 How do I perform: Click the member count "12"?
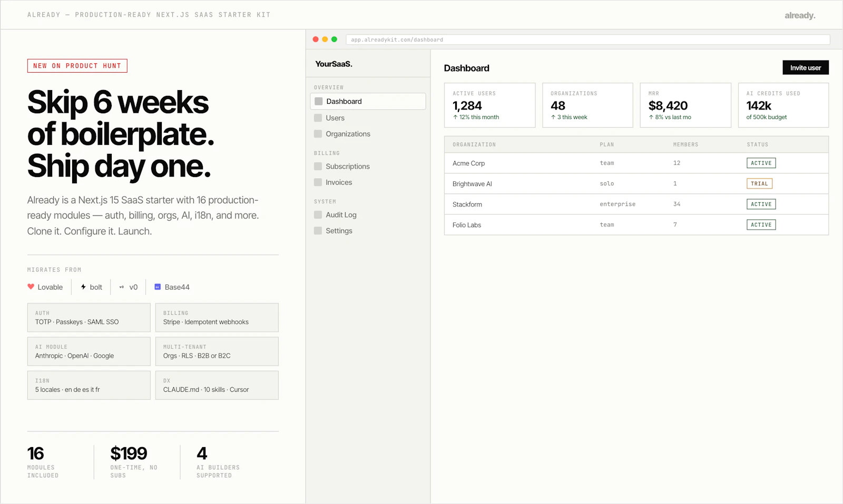tap(677, 163)
